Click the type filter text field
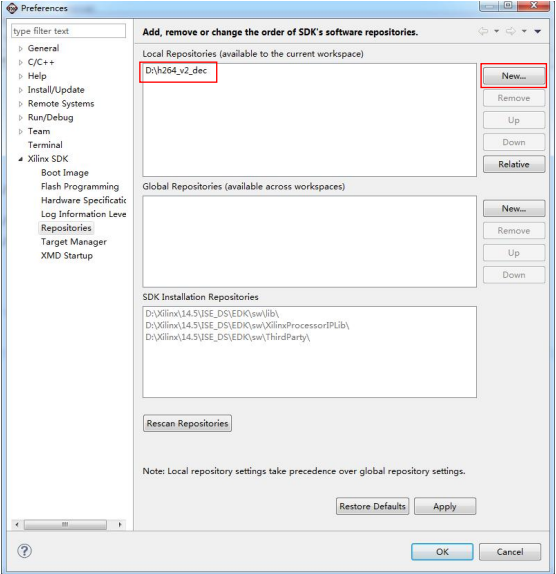This screenshot has width=556, height=574. [68, 31]
